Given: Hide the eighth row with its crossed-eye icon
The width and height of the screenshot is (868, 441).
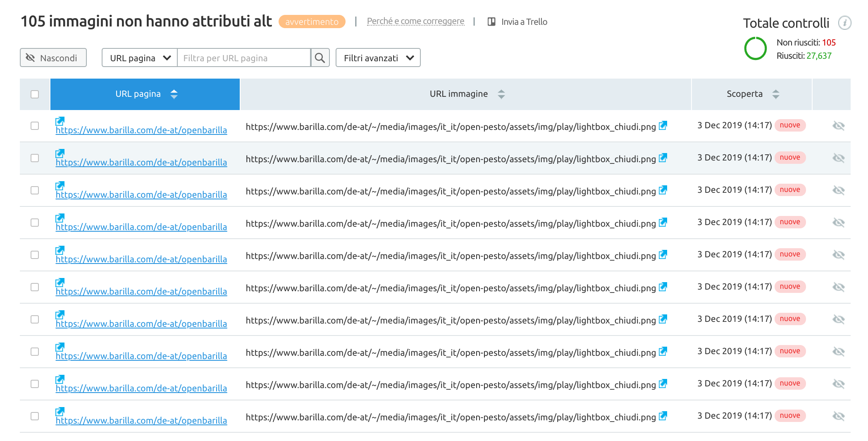Looking at the screenshot, I should [838, 351].
